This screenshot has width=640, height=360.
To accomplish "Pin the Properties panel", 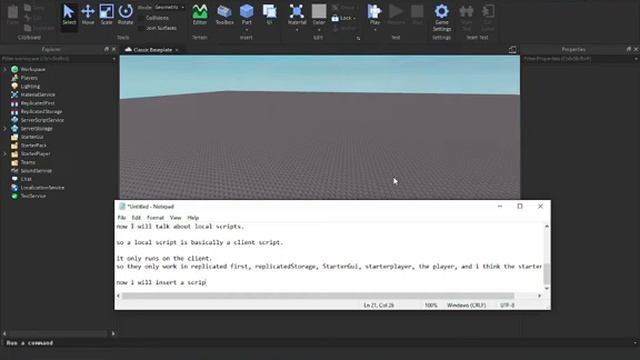I will tap(629, 49).
